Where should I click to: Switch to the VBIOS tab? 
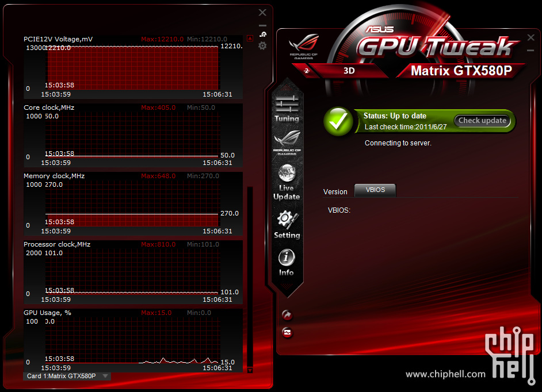point(375,190)
